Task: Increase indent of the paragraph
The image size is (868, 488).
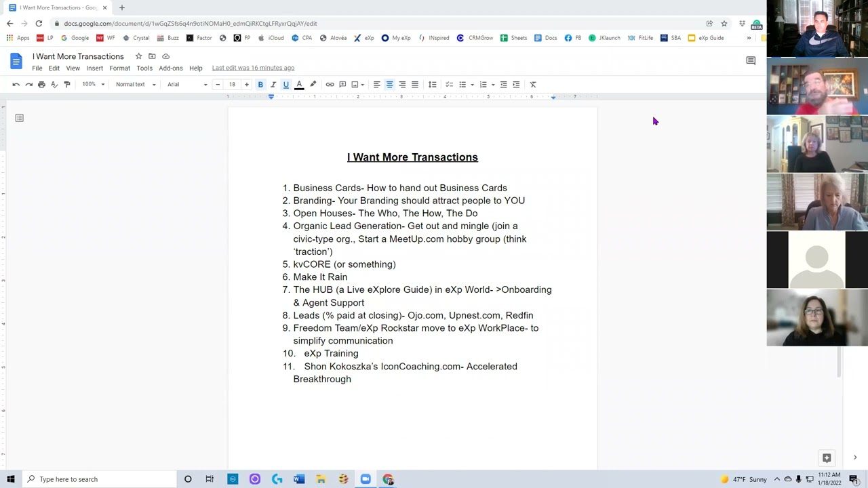Action: coord(516,85)
